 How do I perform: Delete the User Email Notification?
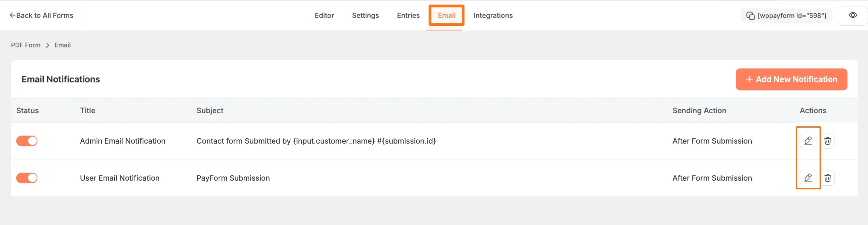point(827,178)
